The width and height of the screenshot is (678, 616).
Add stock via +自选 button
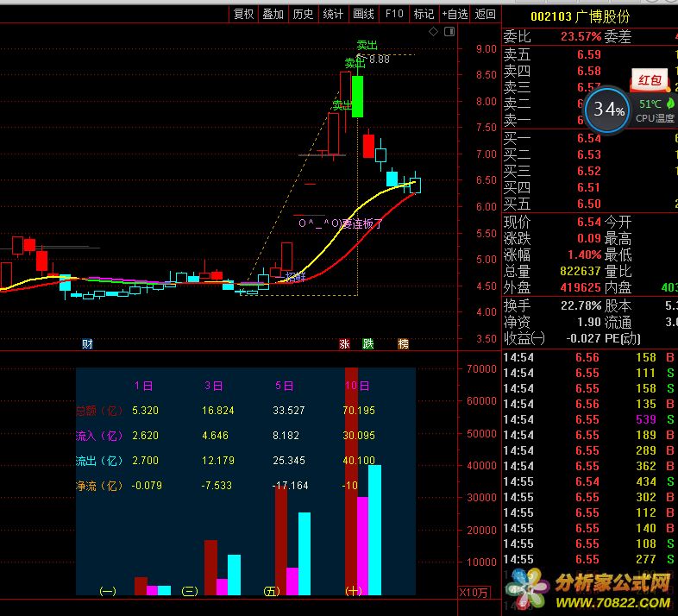point(455,15)
